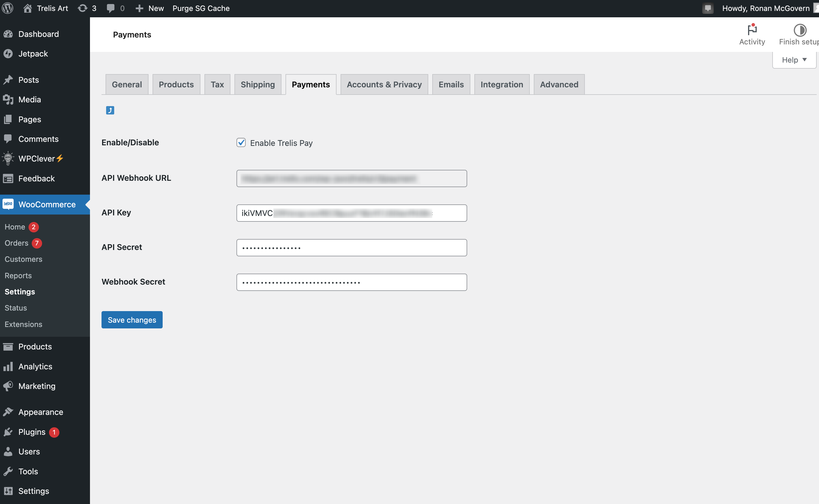Image resolution: width=819 pixels, height=504 pixels.
Task: Click into the Webhook Secret field
Action: (352, 282)
